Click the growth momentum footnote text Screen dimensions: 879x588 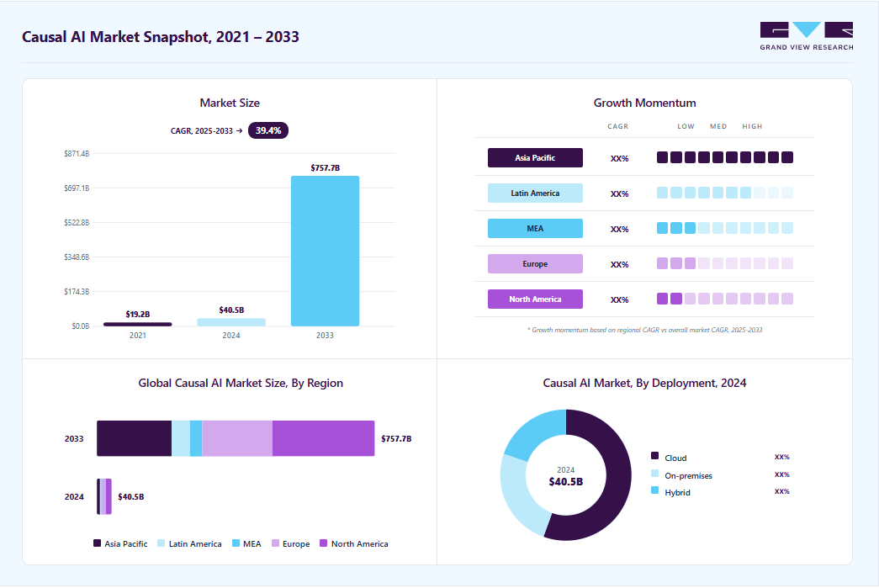644,330
